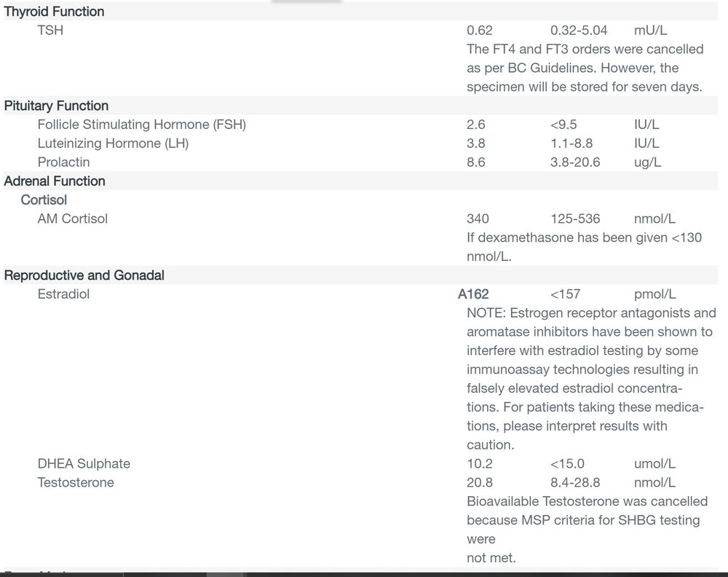Click the 0.62 TSH result value
This screenshot has width=728, height=577.
coord(480,31)
